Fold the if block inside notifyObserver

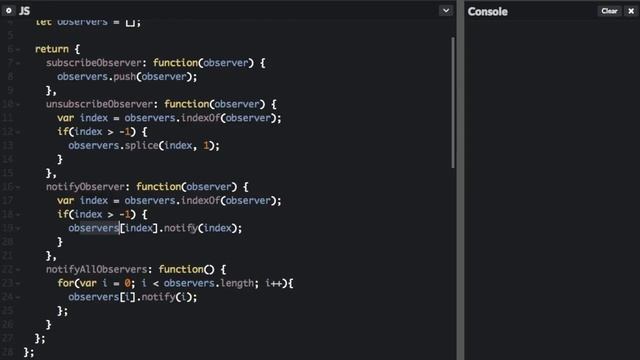(x=18, y=215)
